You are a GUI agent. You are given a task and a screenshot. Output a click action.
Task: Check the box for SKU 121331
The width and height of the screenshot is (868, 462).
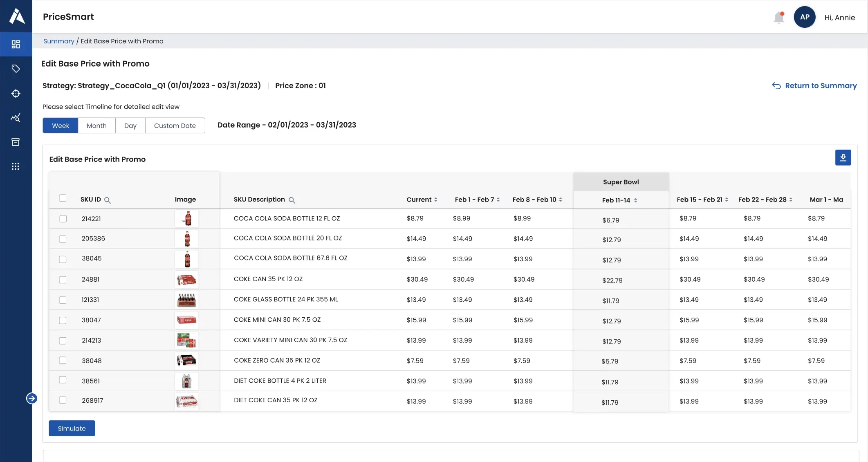click(63, 300)
